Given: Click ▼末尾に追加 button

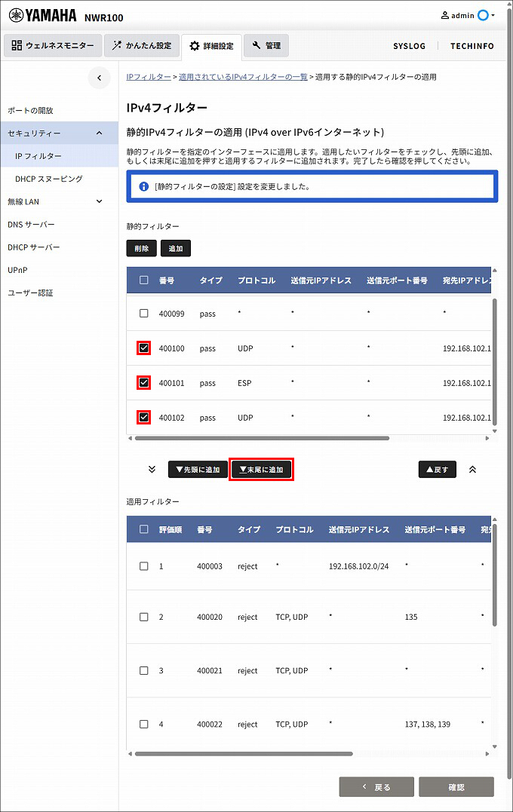Looking at the screenshot, I should (261, 469).
